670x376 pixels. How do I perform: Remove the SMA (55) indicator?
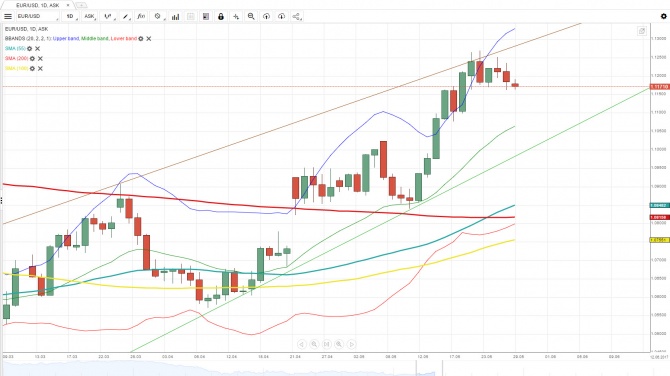pyautogui.click(x=38, y=49)
